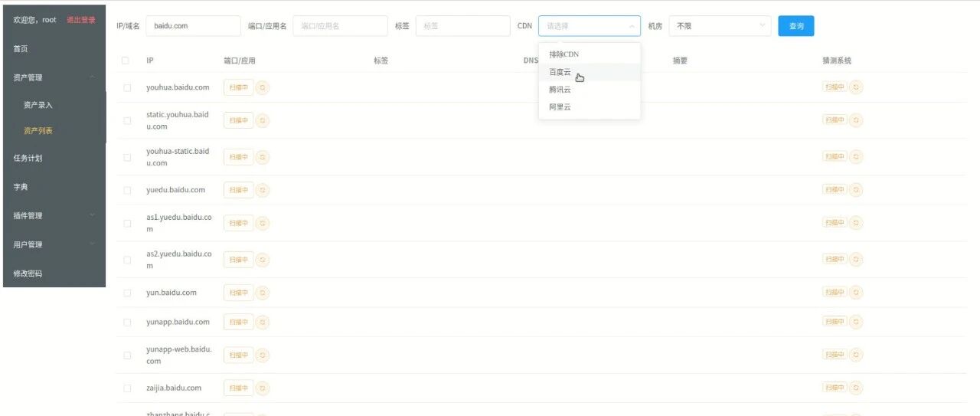This screenshot has width=980, height=416.
Task: Click 扫描中 tag in yuedu.baidu.com system column
Action: pyautogui.click(x=835, y=189)
